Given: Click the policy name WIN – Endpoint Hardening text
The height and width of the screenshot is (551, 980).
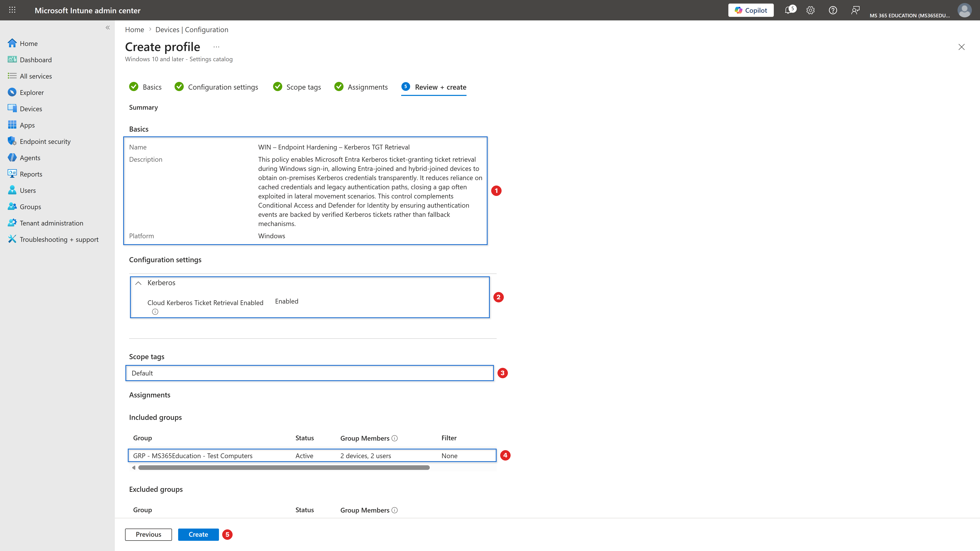Looking at the screenshot, I should [334, 147].
